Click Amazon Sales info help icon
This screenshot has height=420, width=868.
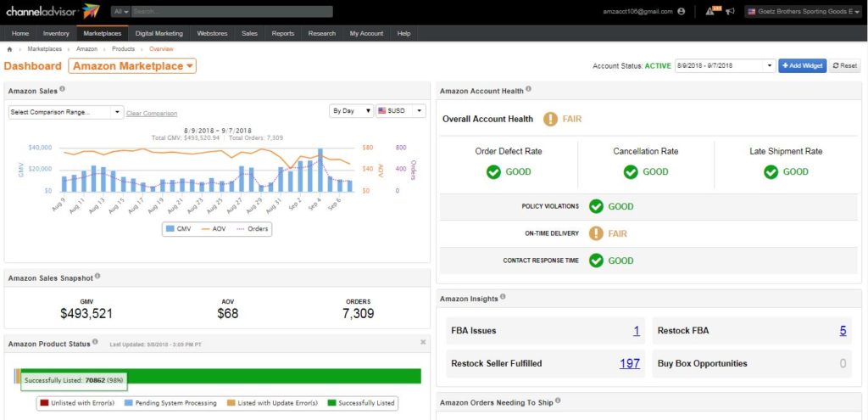click(x=63, y=89)
